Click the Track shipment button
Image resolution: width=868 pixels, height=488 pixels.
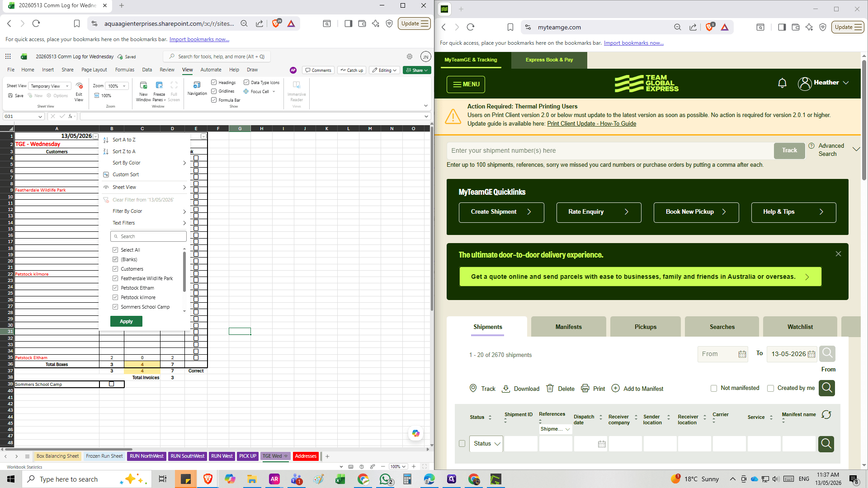click(789, 150)
